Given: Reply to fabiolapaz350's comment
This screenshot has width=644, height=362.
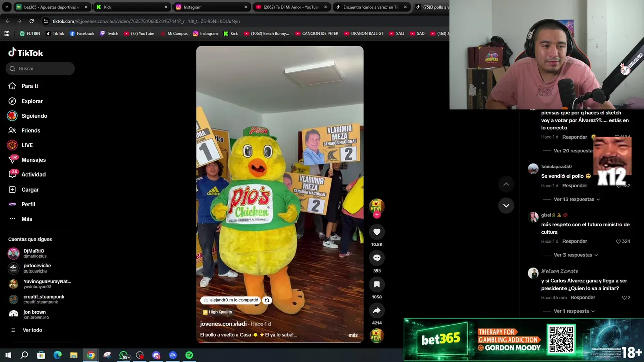Looking at the screenshot, I should tap(575, 186).
